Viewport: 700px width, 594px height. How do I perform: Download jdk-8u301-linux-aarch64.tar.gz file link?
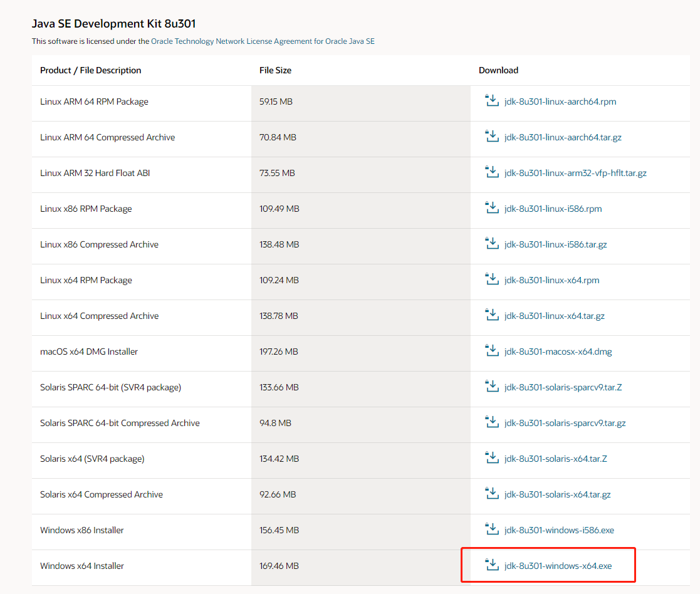(563, 137)
